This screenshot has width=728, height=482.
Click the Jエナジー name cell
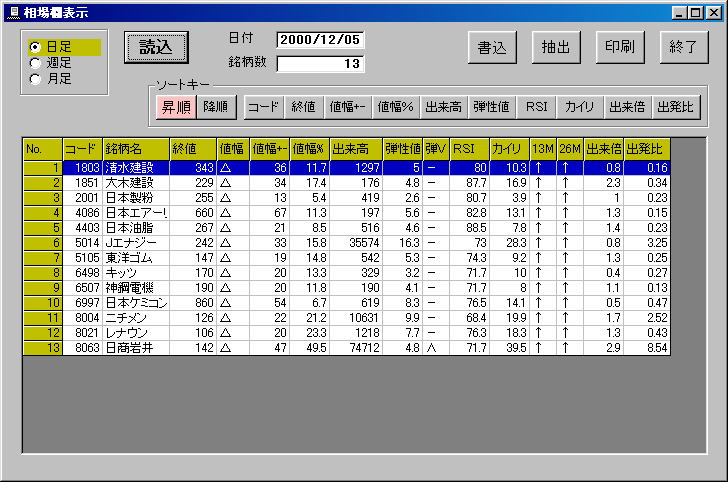tap(136, 243)
